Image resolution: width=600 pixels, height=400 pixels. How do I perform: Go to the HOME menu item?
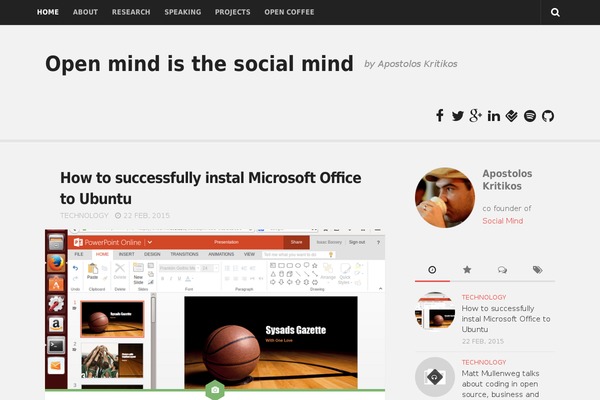click(x=48, y=12)
